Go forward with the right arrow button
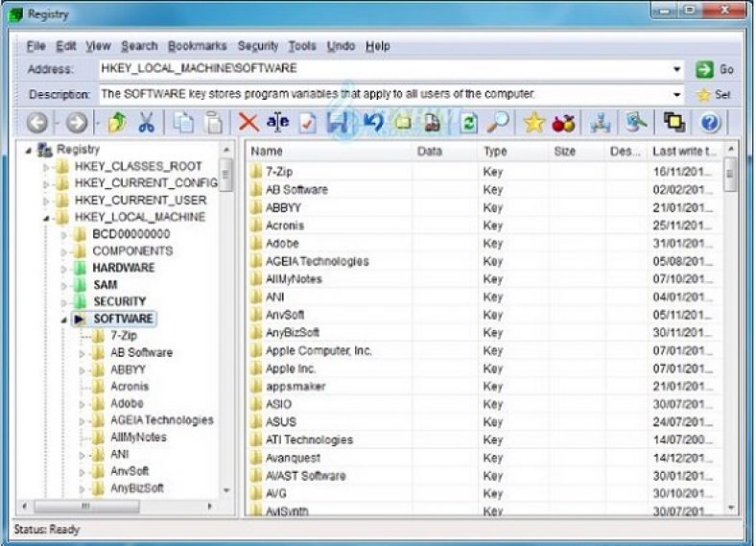 [x=76, y=123]
